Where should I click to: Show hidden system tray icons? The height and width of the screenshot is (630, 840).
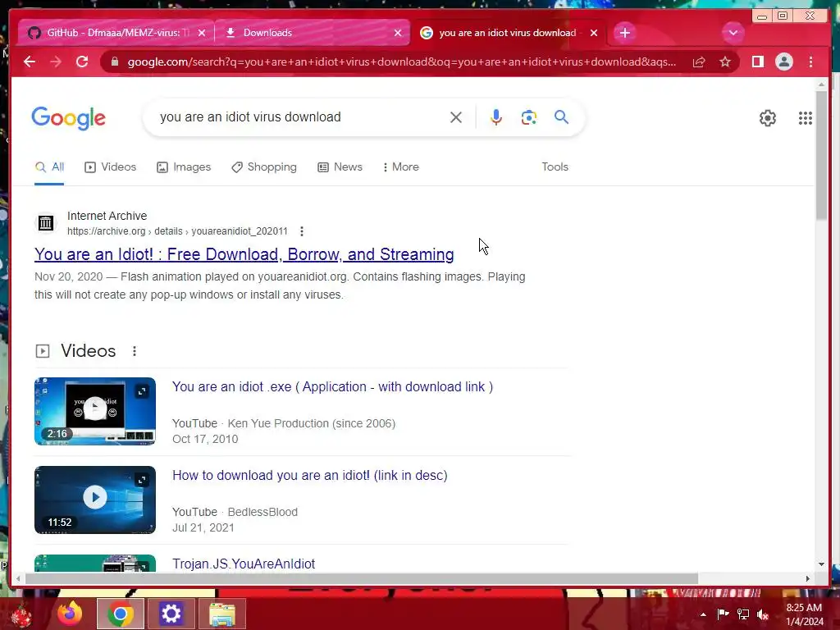coord(703,614)
